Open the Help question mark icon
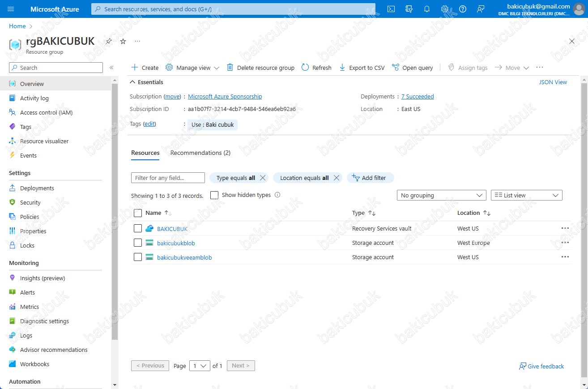This screenshot has height=389, width=588. (463, 9)
